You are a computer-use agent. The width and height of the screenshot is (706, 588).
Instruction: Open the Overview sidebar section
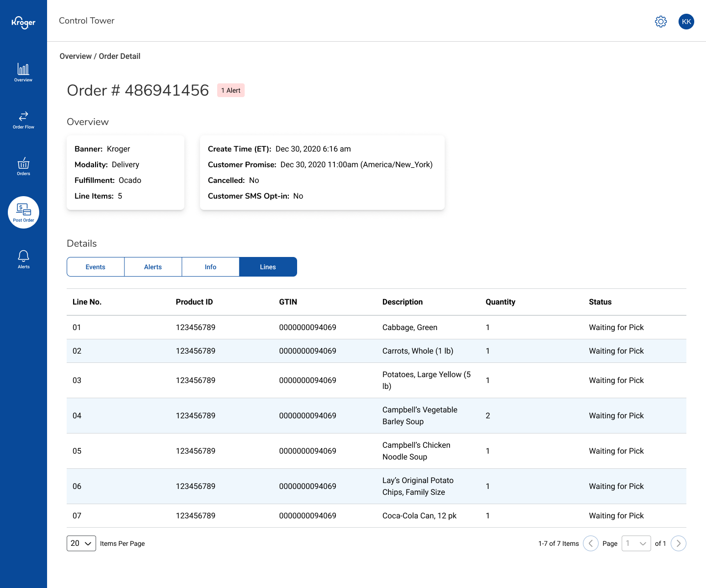(x=24, y=72)
